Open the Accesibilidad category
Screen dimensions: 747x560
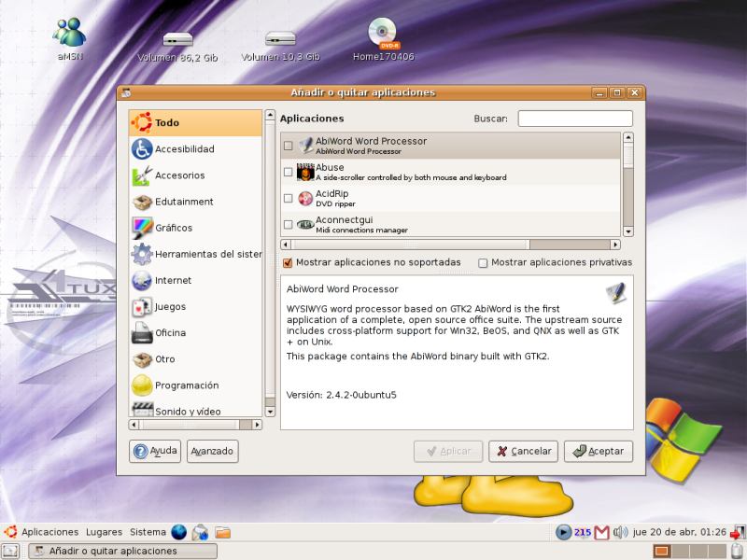coord(195,149)
